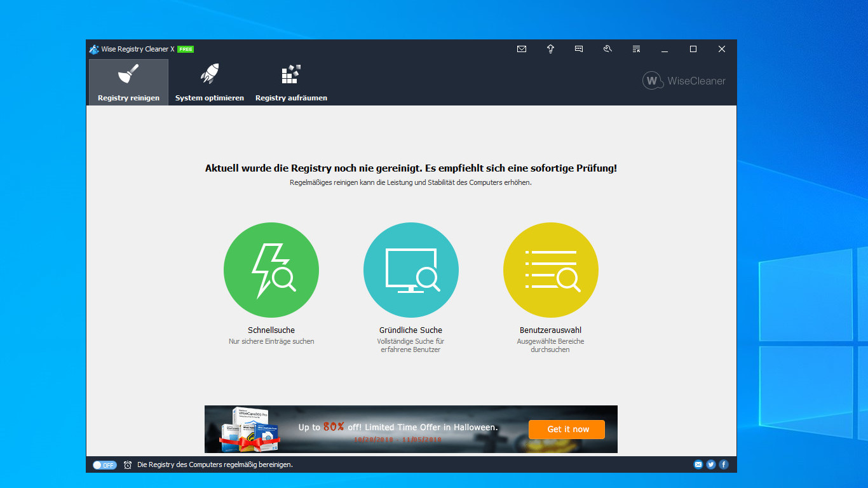
Task: Open the Benutzerauswahl yellow list icon
Action: tap(551, 270)
